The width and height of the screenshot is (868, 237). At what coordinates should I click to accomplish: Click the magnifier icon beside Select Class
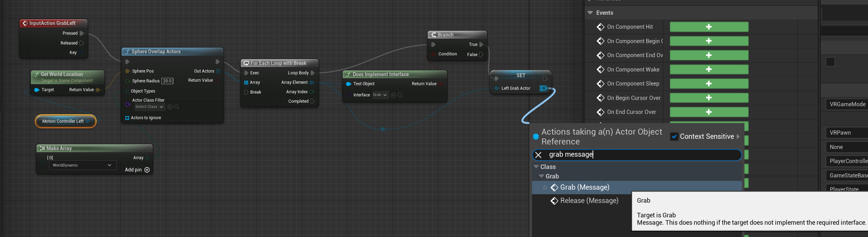click(x=177, y=107)
